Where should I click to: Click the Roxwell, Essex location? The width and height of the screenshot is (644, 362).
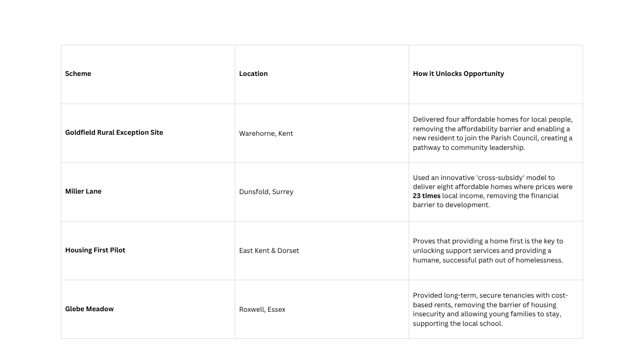[262, 310]
